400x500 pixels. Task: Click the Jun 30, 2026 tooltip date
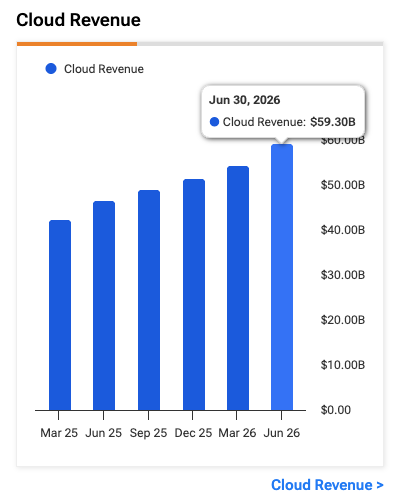(244, 100)
